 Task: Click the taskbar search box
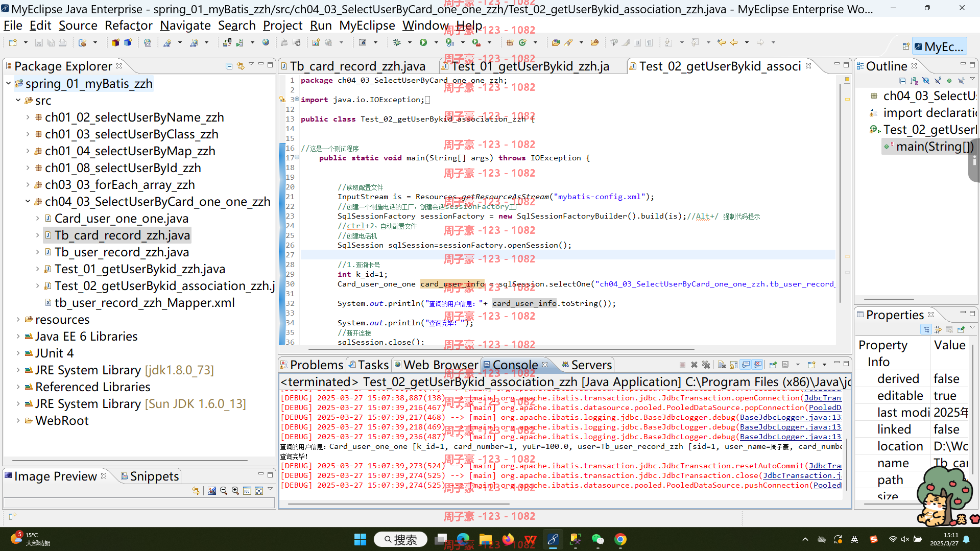coord(400,539)
